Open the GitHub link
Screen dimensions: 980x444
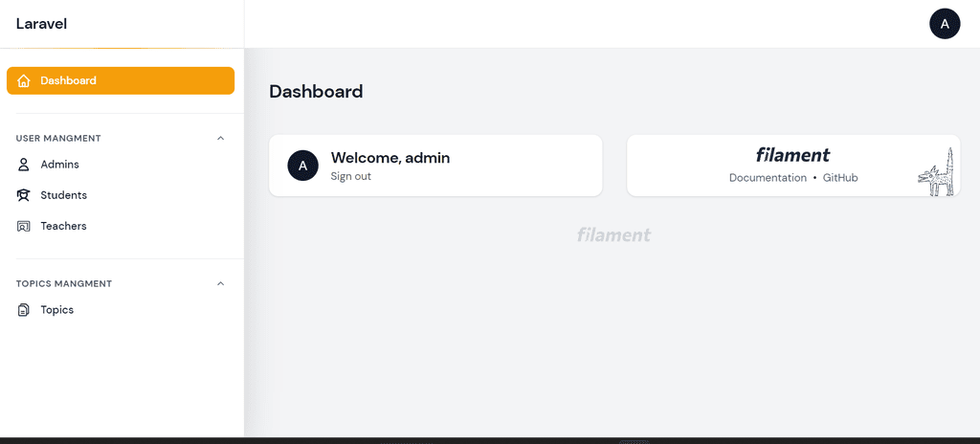coord(840,178)
